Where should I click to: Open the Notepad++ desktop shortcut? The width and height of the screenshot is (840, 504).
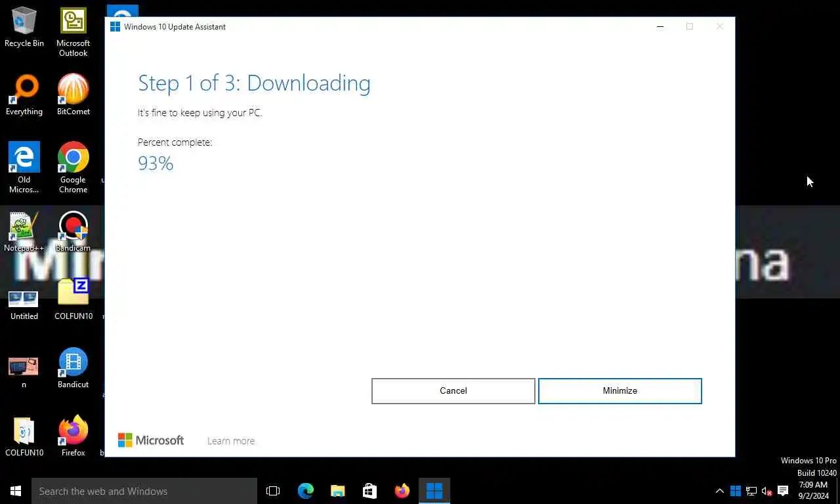pyautogui.click(x=24, y=232)
